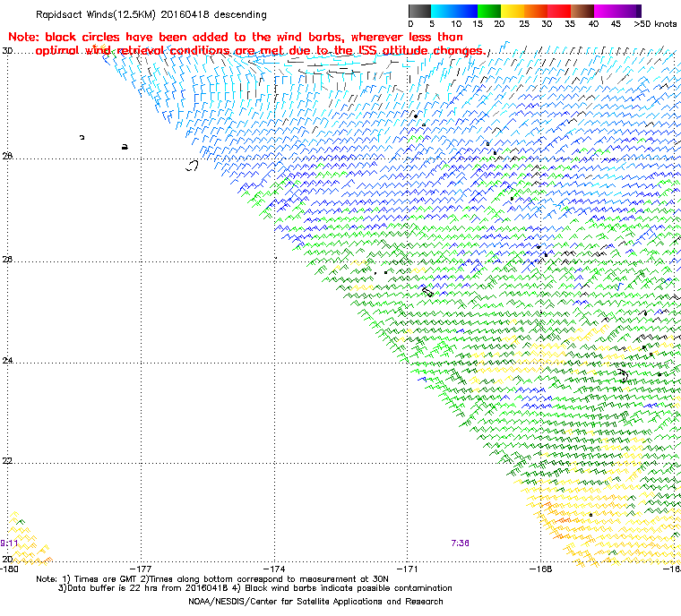Click the blue 10-15 knots color segment
This screenshot has width=681, height=616.
click(466, 11)
